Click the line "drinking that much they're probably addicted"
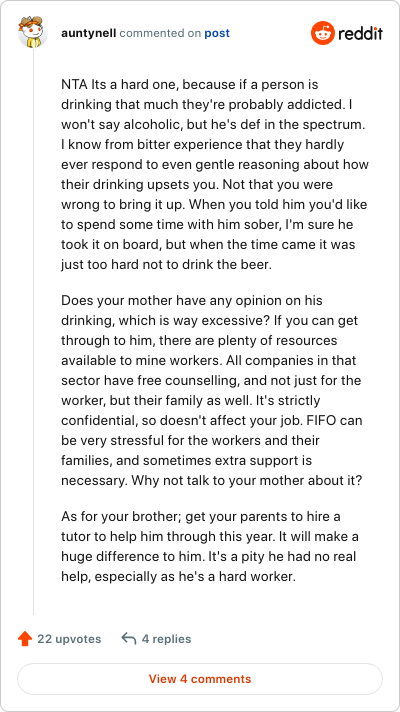 209,105
